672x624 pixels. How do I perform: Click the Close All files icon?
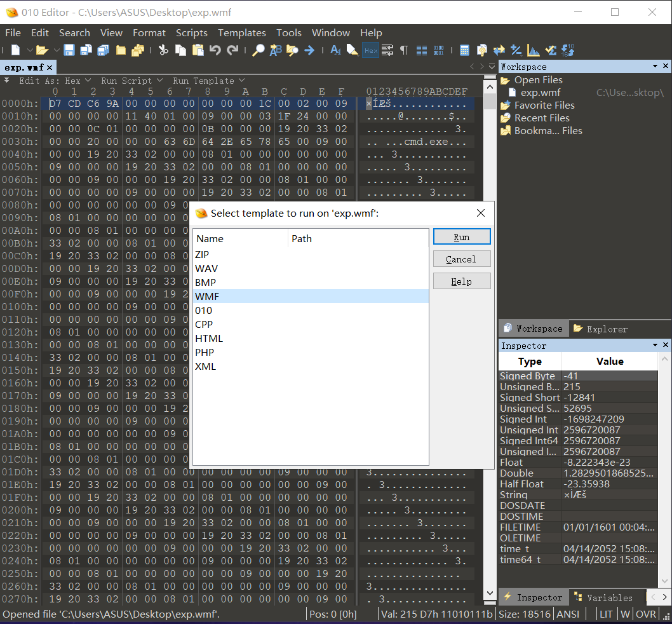click(x=138, y=50)
